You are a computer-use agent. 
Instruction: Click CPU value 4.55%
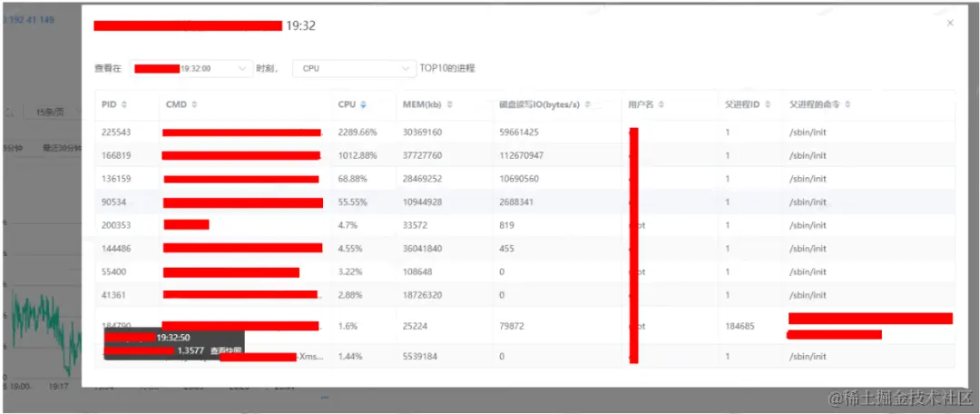coord(350,248)
